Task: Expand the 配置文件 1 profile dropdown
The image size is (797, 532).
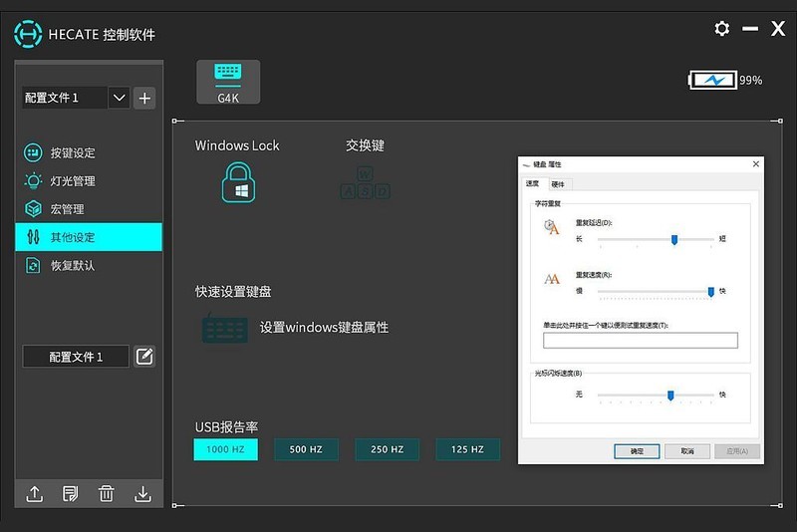Action: [x=119, y=98]
